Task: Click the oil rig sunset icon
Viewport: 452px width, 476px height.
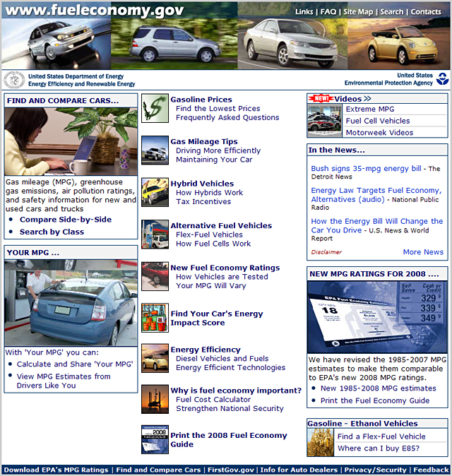Action: pyautogui.click(x=155, y=399)
